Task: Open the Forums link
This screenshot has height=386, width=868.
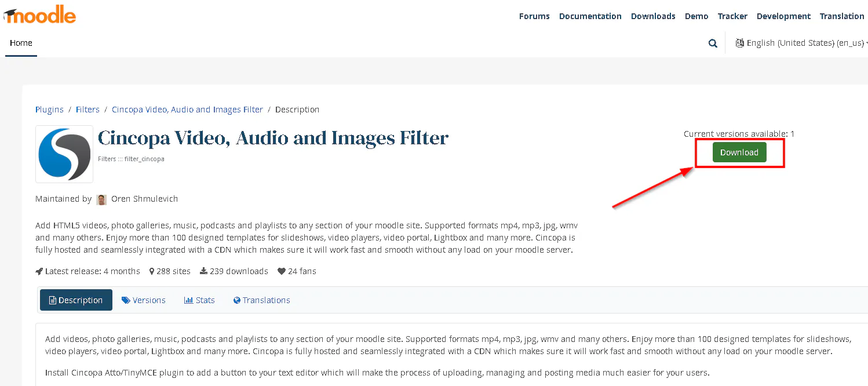Action: coord(534,16)
